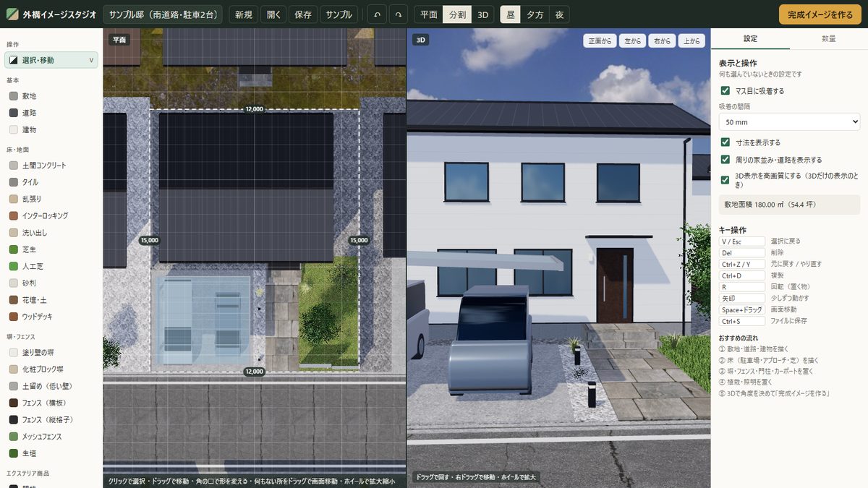Click the project name field サンプル邸

click(163, 14)
